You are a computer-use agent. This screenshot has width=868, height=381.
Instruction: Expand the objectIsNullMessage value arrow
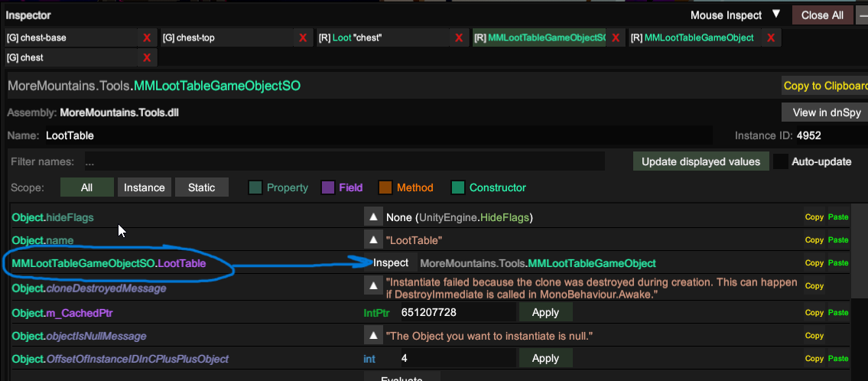(373, 335)
